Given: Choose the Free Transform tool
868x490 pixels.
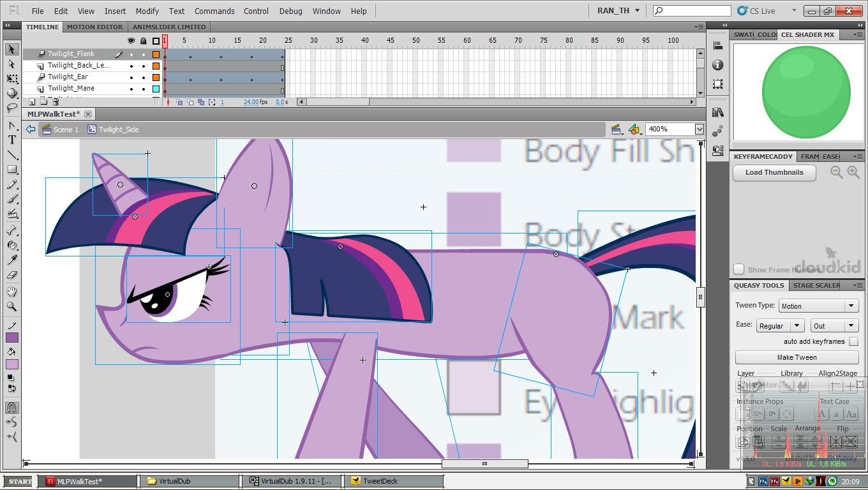Looking at the screenshot, I should (x=12, y=78).
